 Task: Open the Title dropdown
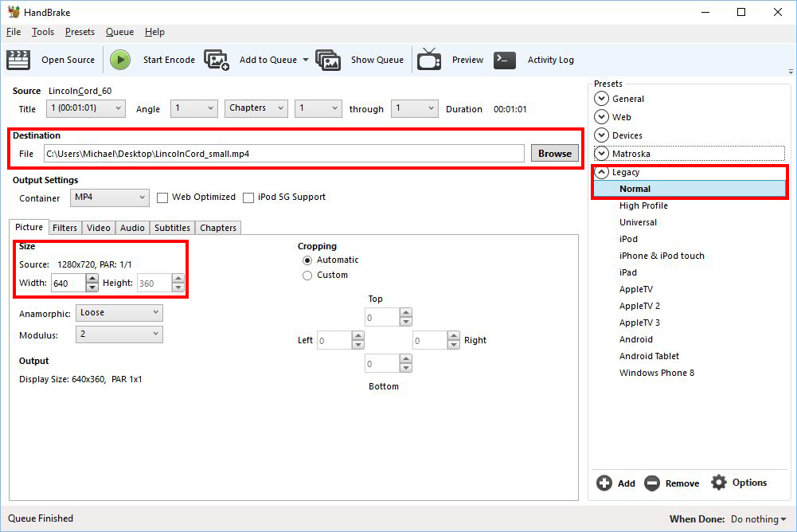pos(86,108)
